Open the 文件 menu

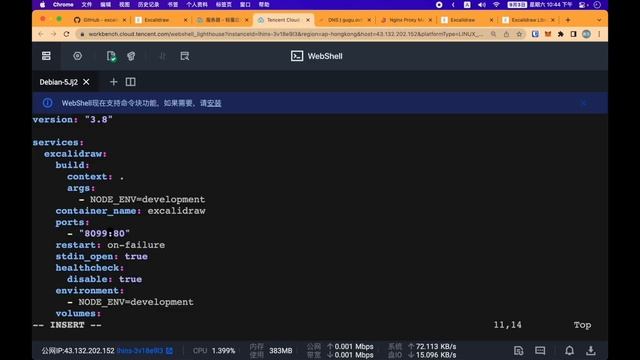pyautogui.click(x=87, y=4)
